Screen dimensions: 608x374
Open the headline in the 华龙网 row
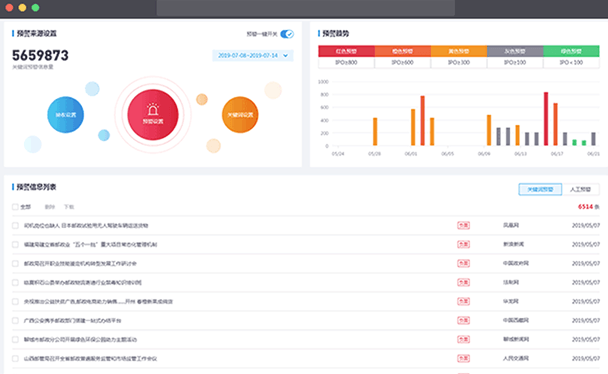pos(98,302)
